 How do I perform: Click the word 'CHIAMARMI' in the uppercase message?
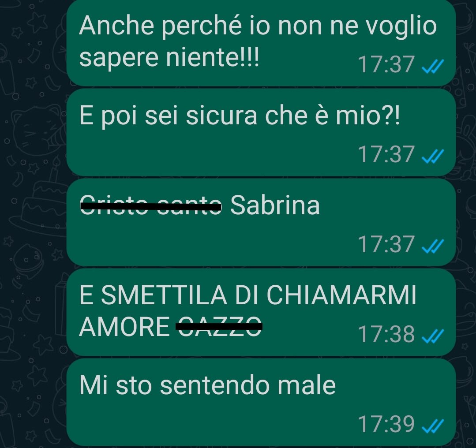point(341,295)
